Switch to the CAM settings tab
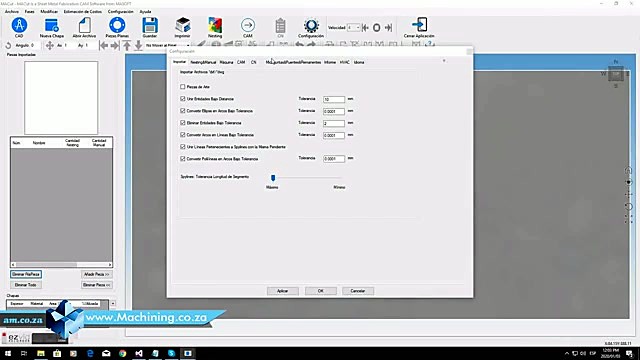This screenshot has width=640, height=360. (x=241, y=62)
